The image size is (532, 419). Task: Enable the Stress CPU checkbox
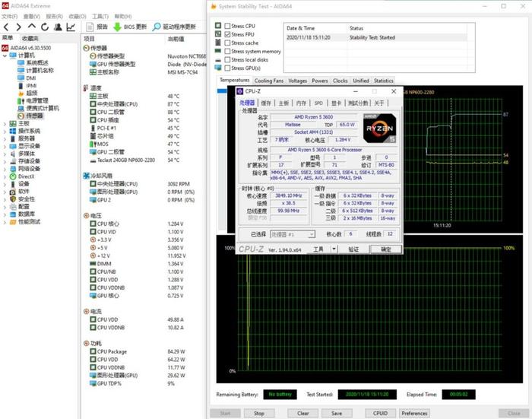point(227,26)
